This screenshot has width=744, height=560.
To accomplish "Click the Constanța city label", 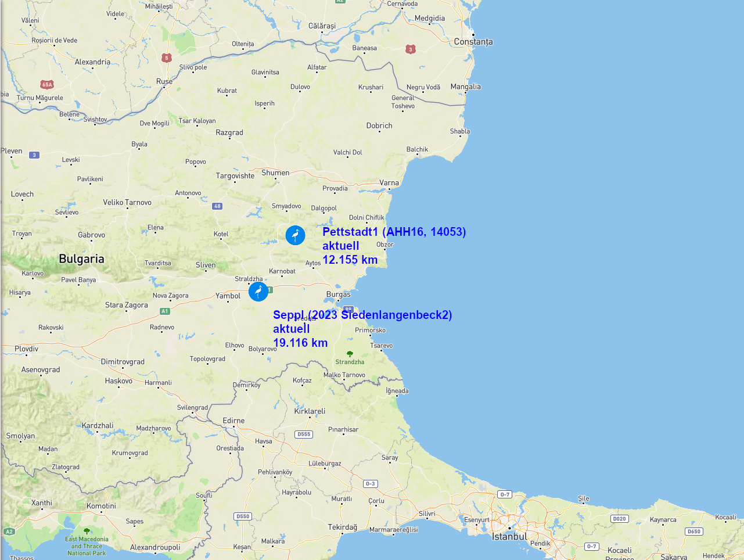I will pos(473,42).
